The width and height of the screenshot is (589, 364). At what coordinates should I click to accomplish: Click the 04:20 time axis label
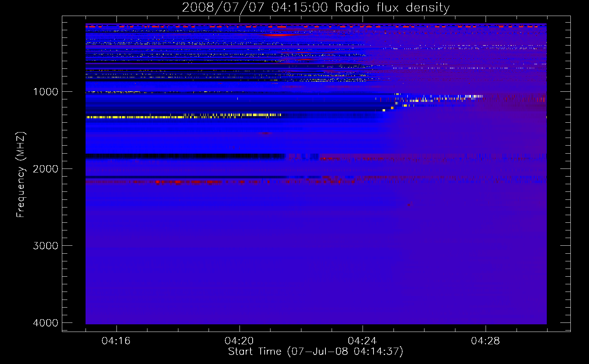coord(239,341)
